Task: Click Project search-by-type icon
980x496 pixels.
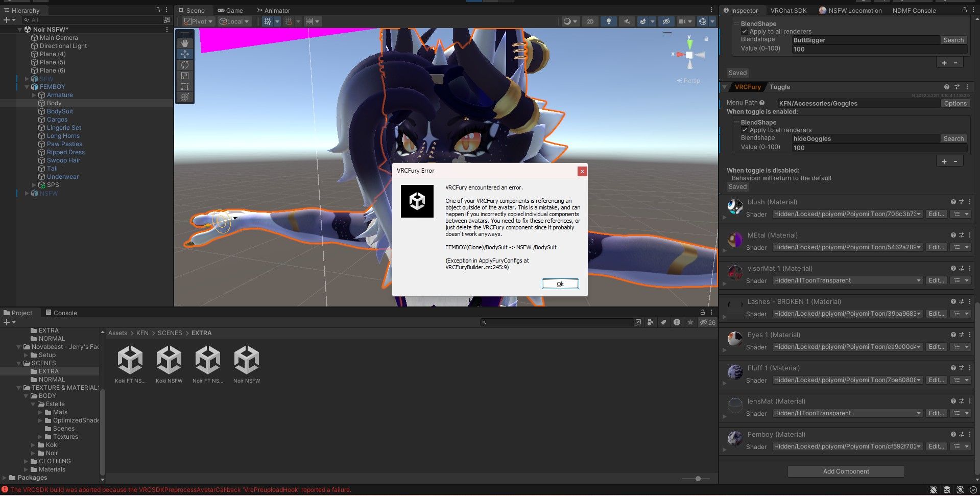Action: pyautogui.click(x=650, y=322)
